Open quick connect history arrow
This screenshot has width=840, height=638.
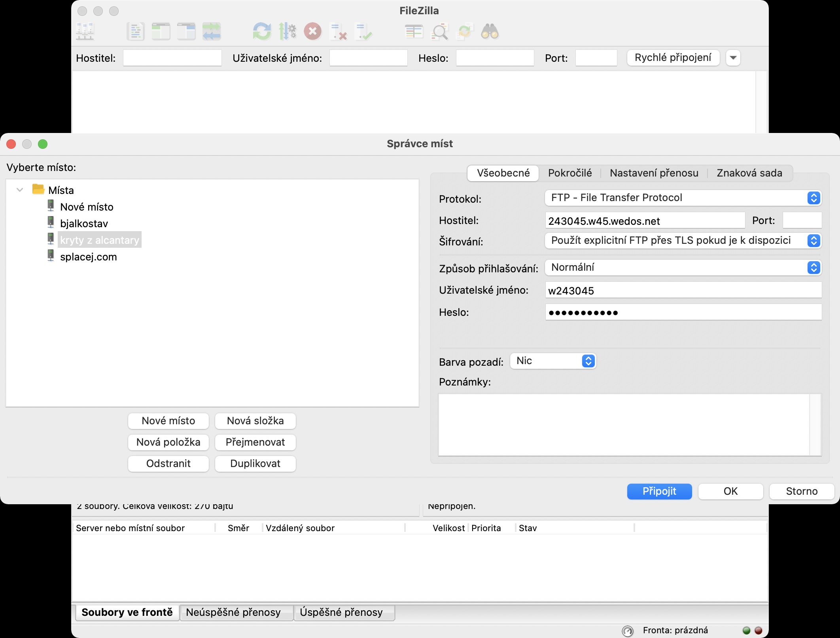pos(733,58)
